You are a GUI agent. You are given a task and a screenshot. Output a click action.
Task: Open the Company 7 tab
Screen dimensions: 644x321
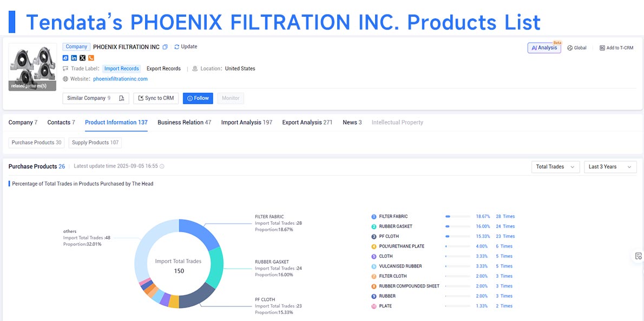[23, 122]
